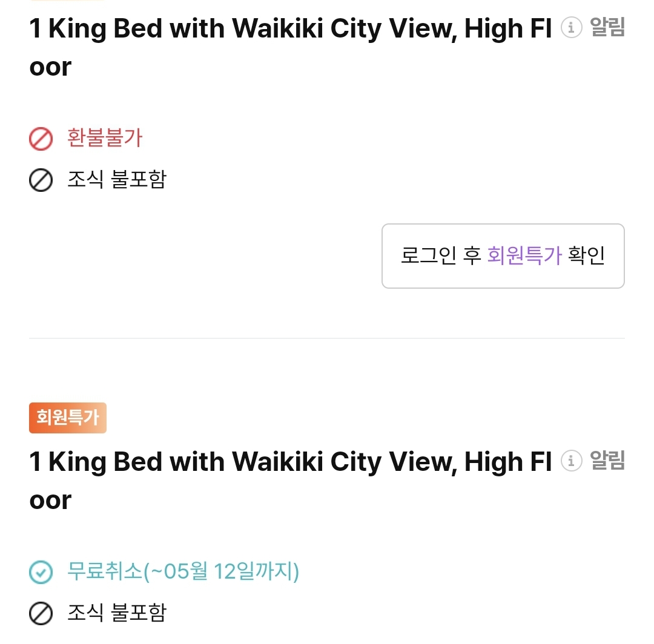
Task: Tap the purple 회원특가 word inside login button
Action: [x=524, y=255]
